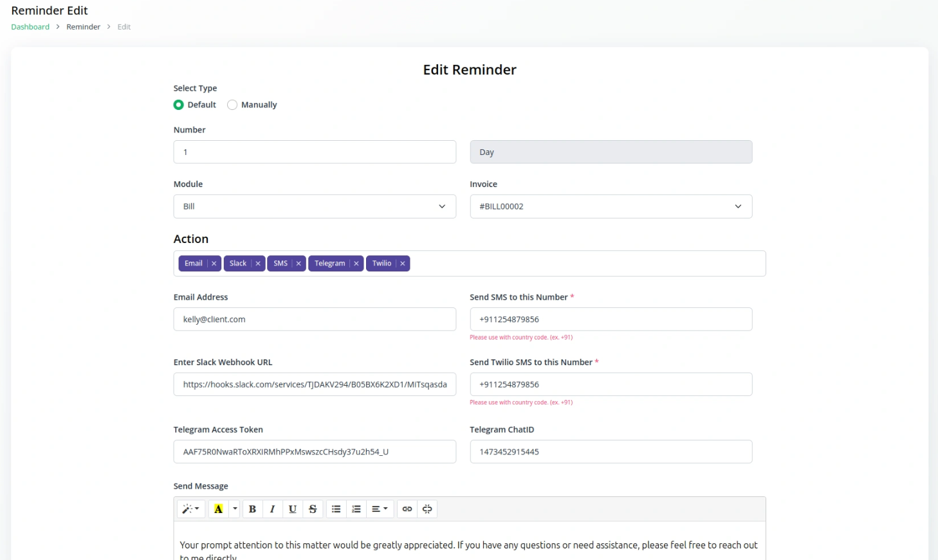Edit the Telegram ChatID field
The height and width of the screenshot is (560, 938).
pos(611,452)
